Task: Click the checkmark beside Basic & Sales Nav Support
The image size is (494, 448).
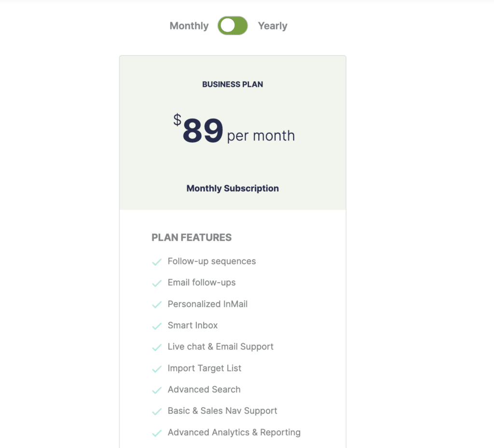Action: tap(157, 412)
